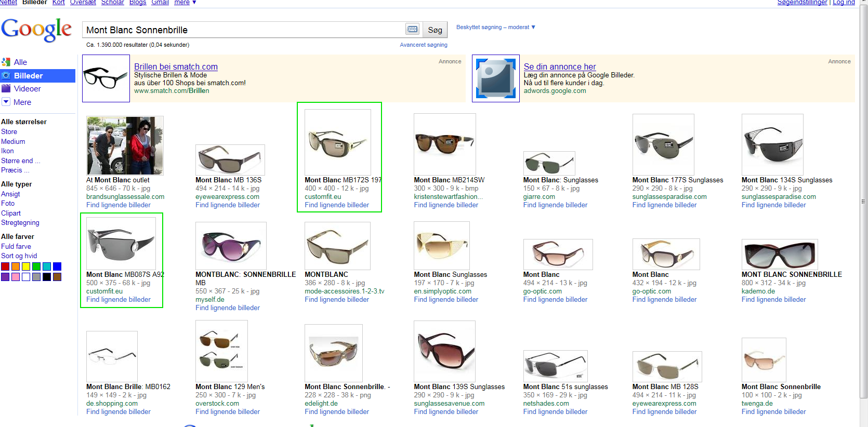868x427 pixels.
Task: Open Brillen bei smatch.com ad headline
Action: tap(176, 66)
